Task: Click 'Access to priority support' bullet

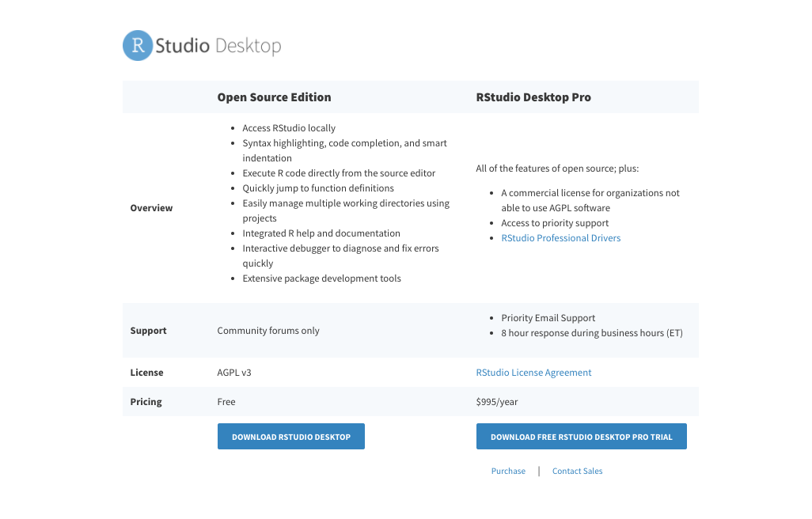Action: (x=555, y=223)
